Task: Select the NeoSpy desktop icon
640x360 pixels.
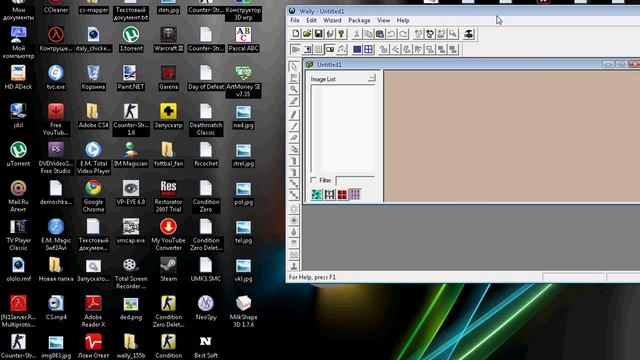Action: click(x=206, y=308)
